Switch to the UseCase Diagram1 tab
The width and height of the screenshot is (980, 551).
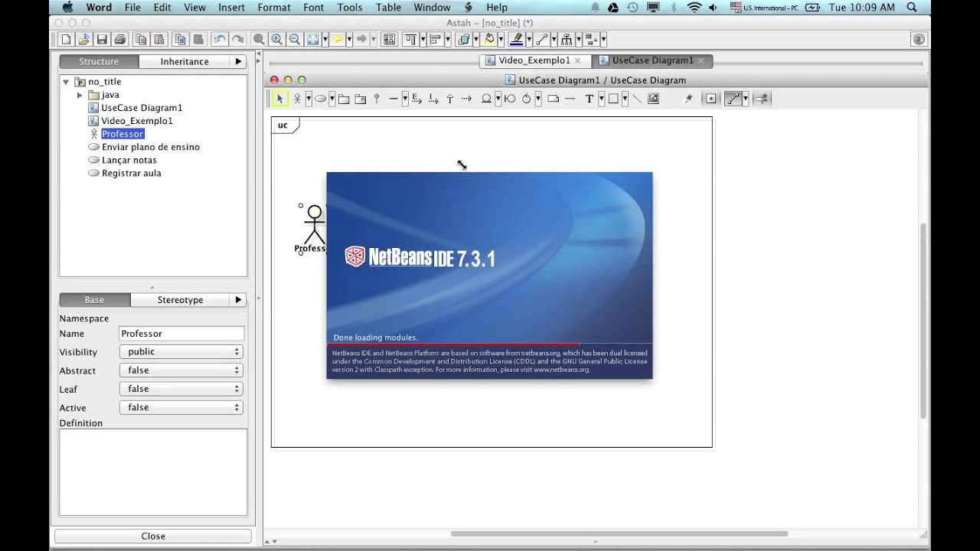pyautogui.click(x=652, y=60)
